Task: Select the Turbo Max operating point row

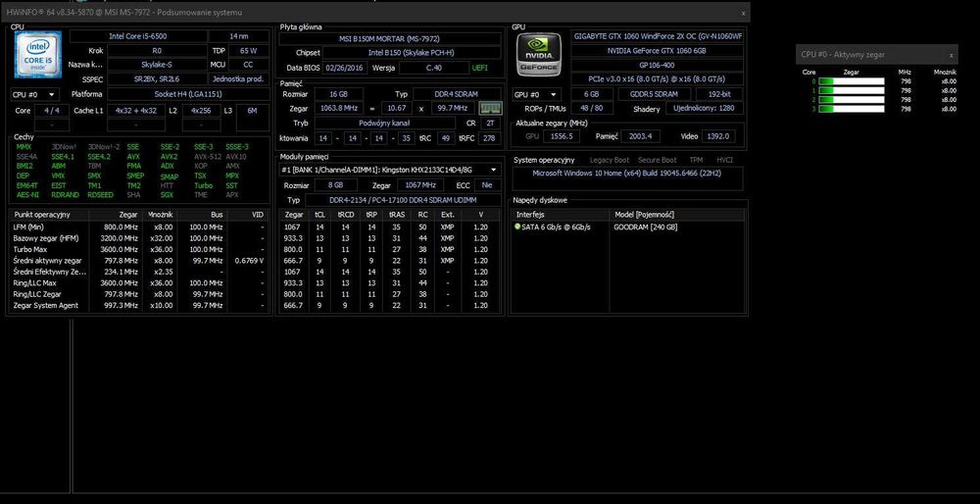Action: click(x=139, y=249)
